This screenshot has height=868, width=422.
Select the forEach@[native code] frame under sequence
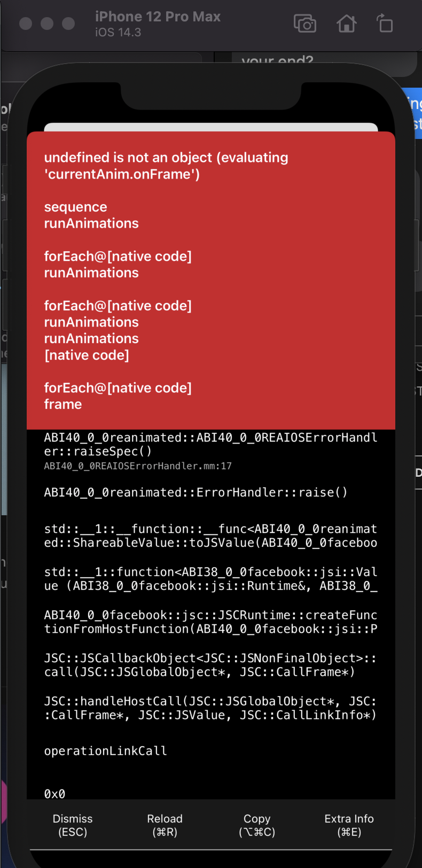[x=119, y=256]
